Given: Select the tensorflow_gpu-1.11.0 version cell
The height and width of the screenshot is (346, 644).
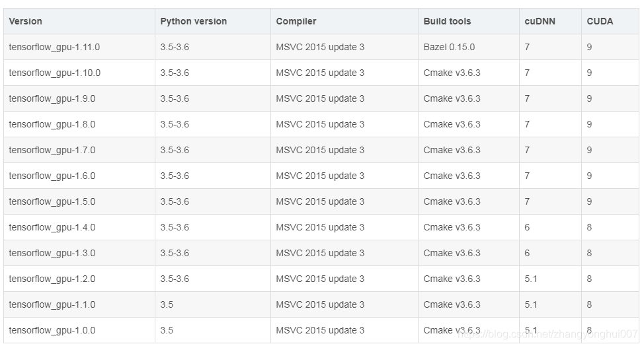Looking at the screenshot, I should point(54,48).
